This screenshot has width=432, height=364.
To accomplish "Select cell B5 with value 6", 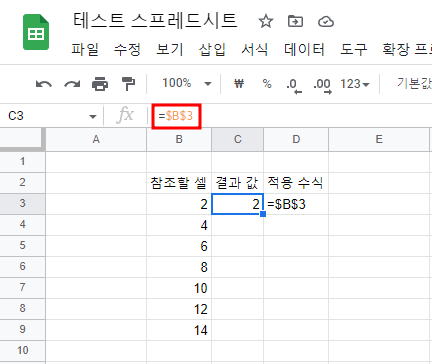I will pyautogui.click(x=179, y=246).
